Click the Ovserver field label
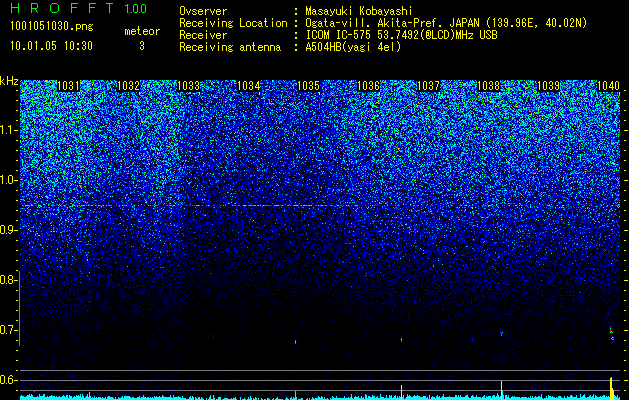 point(203,11)
